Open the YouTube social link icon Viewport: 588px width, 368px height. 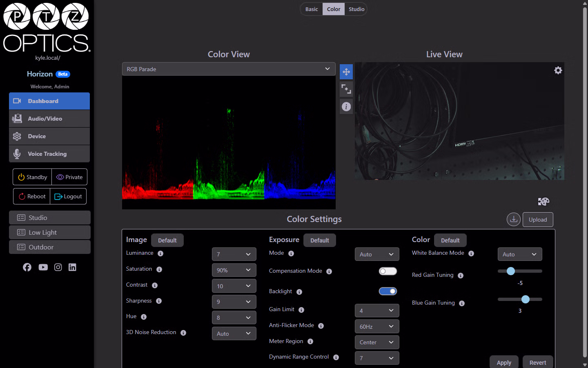coord(43,267)
